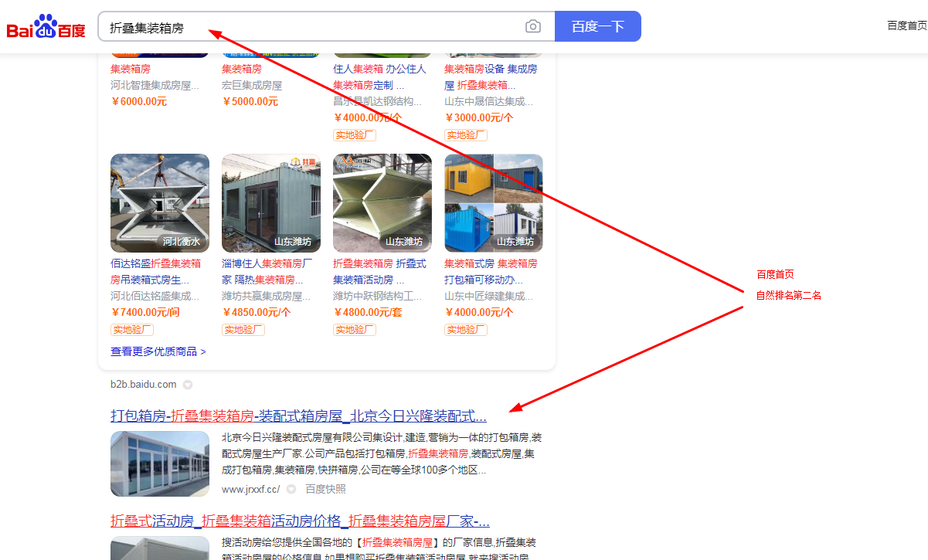Open the 打包箱房-折叠集装箱房 result title
Screen dimensions: 928x560
point(298,416)
